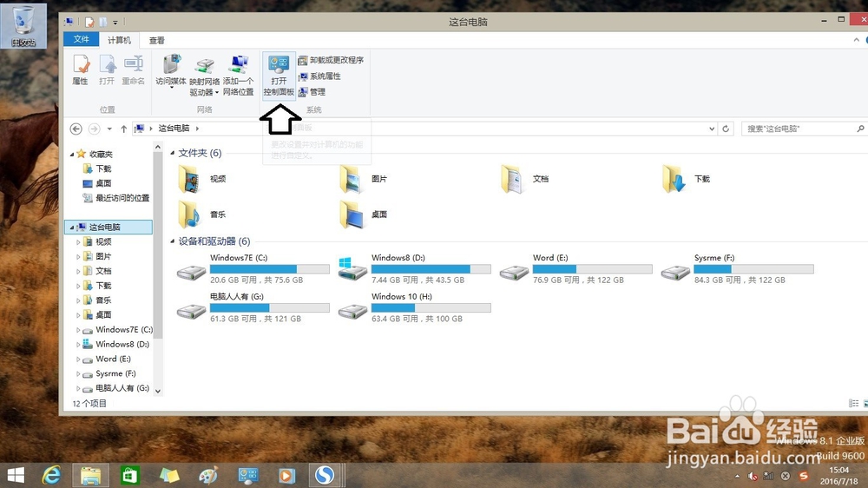This screenshot has width=868, height=488.
Task: Expand Videos (视频) in navigation tree
Action: [78, 242]
